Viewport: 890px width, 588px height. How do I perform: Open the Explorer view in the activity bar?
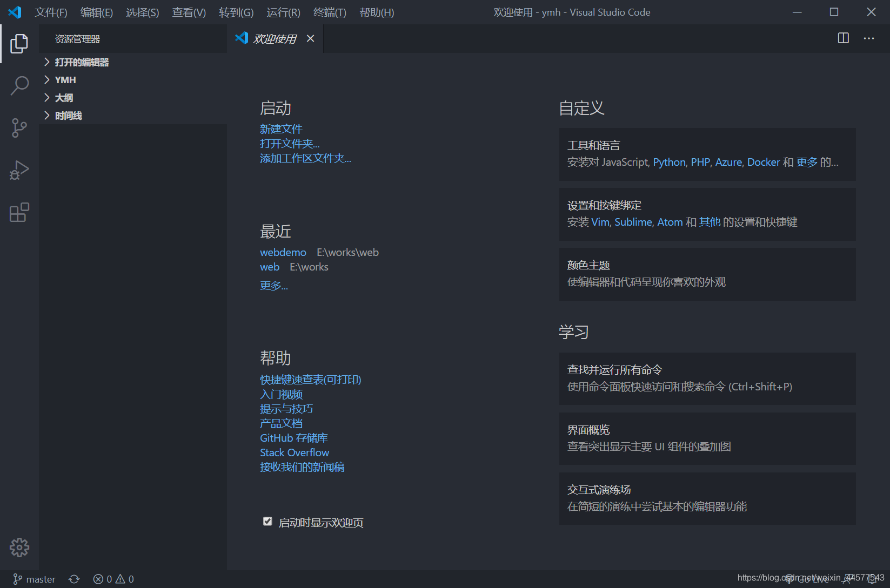pyautogui.click(x=19, y=44)
